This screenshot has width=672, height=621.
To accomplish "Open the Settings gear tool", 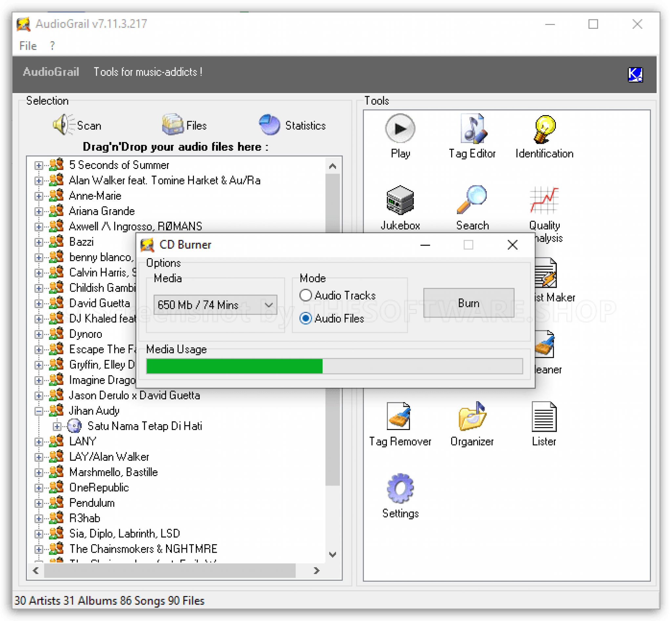I will 400,496.
